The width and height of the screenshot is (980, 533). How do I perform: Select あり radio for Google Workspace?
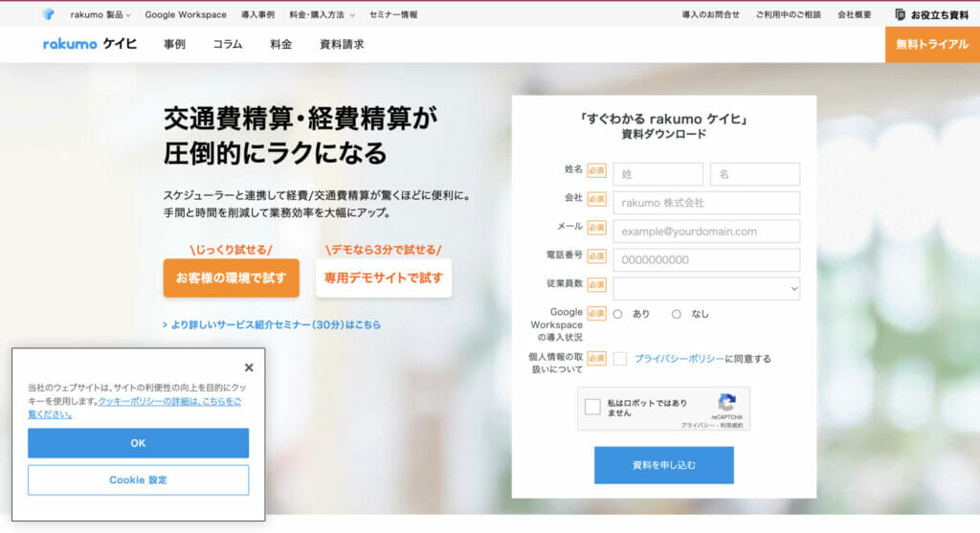pos(617,314)
